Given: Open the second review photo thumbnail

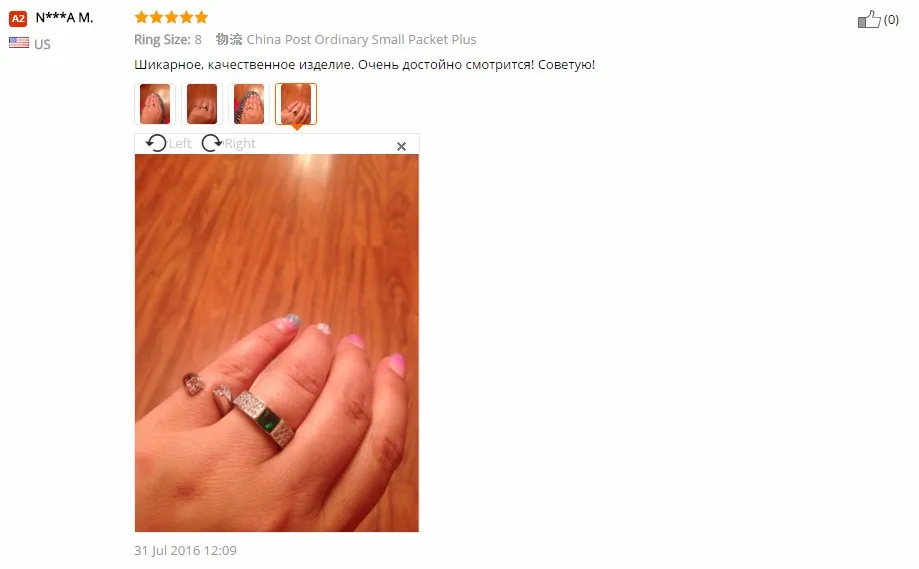Looking at the screenshot, I should pos(202,104).
